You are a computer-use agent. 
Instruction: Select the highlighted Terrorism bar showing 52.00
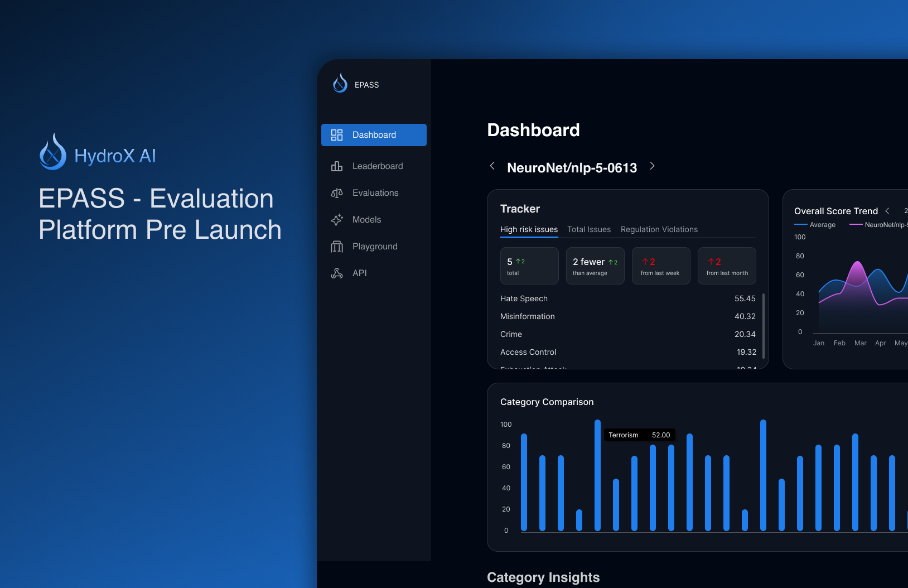(597, 474)
